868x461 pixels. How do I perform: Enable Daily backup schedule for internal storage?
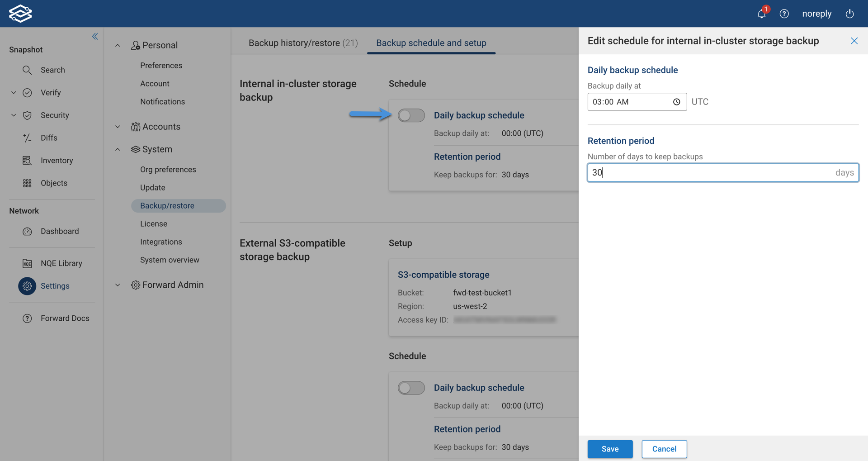[x=411, y=115]
